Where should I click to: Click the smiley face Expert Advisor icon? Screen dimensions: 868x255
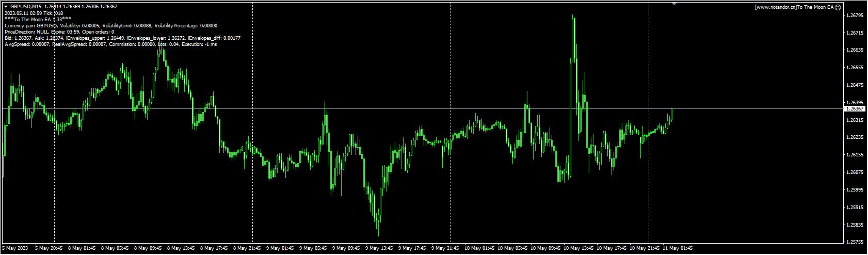(838, 7)
